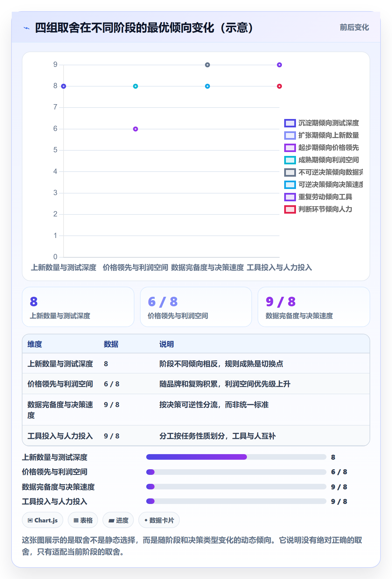Click the 数据完备度与决策速度 progress bar
This screenshot has width=392, height=579.
pyautogui.click(x=236, y=487)
